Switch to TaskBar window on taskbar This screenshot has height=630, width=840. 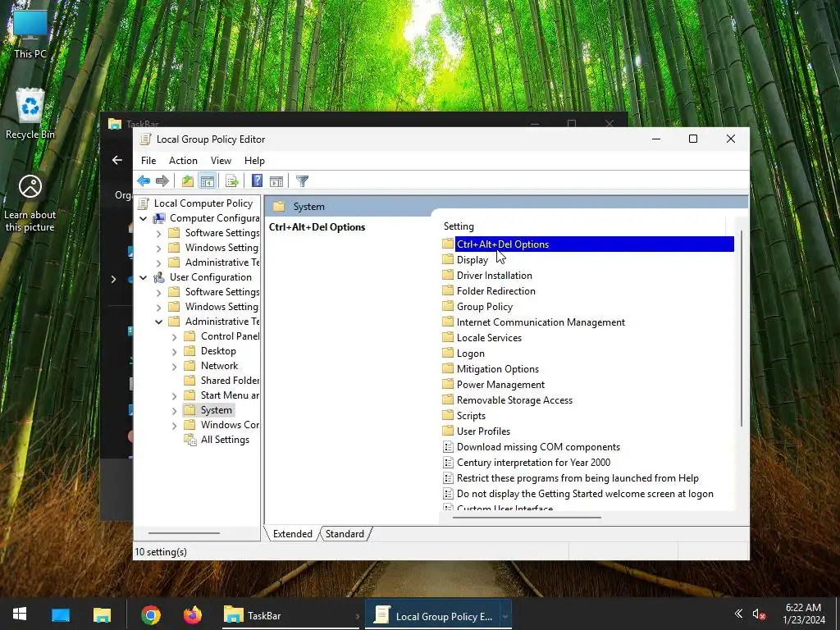[x=290, y=615]
